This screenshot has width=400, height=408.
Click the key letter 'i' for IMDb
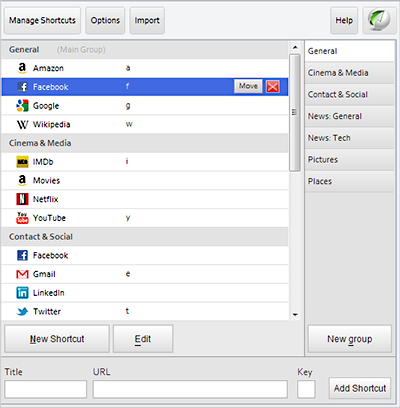click(127, 161)
